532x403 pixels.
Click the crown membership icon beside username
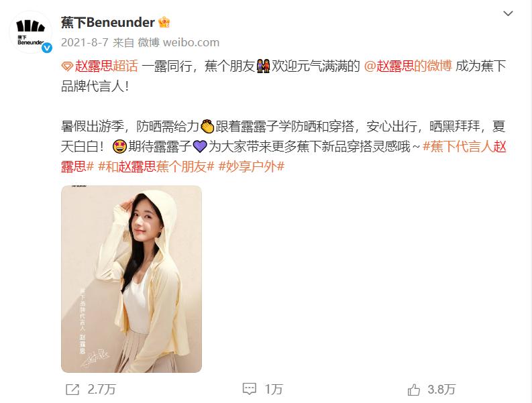164,22
